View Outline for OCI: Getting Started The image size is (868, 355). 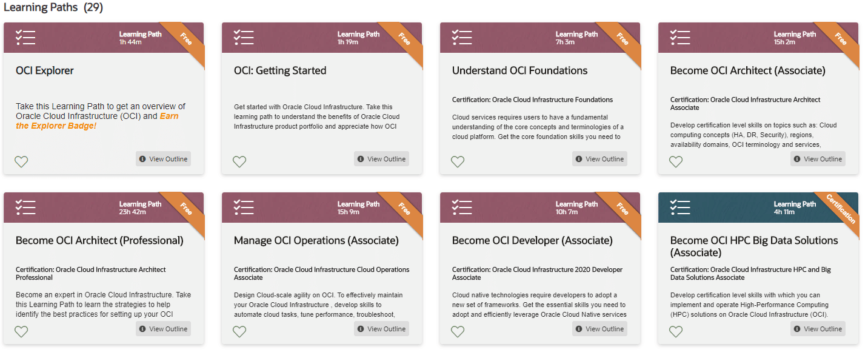pyautogui.click(x=381, y=158)
